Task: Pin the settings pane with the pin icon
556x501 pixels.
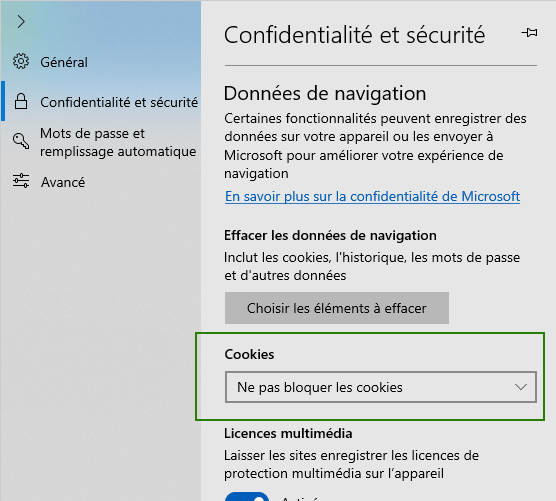Action: point(529,33)
